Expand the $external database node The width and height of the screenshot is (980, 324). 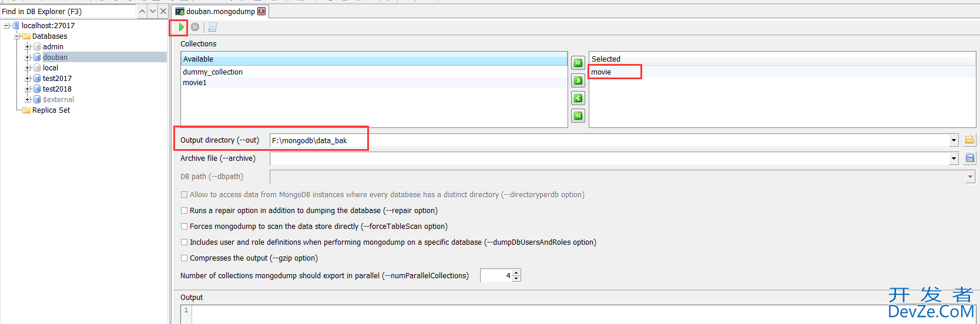pyautogui.click(x=28, y=100)
